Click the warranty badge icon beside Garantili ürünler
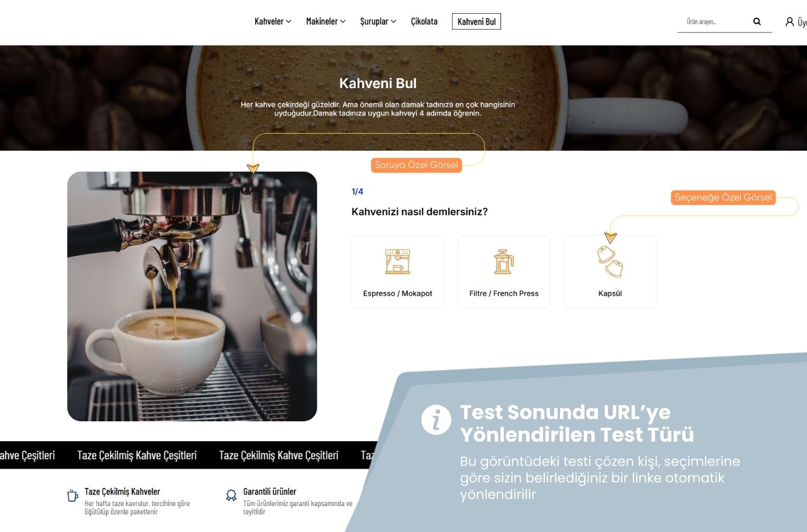 (231, 496)
